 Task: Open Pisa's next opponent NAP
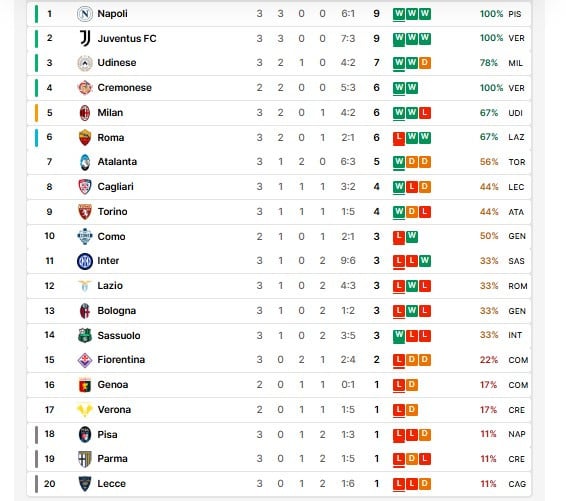click(517, 434)
